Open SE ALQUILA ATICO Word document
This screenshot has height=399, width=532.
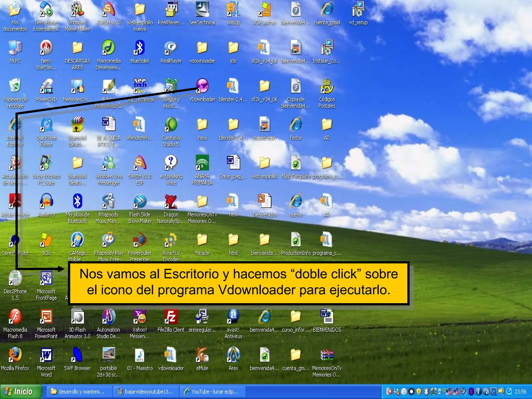click(109, 124)
